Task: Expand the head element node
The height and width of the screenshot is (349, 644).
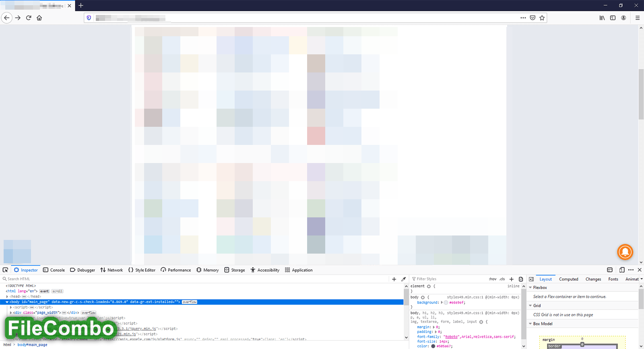Action: coord(7,297)
